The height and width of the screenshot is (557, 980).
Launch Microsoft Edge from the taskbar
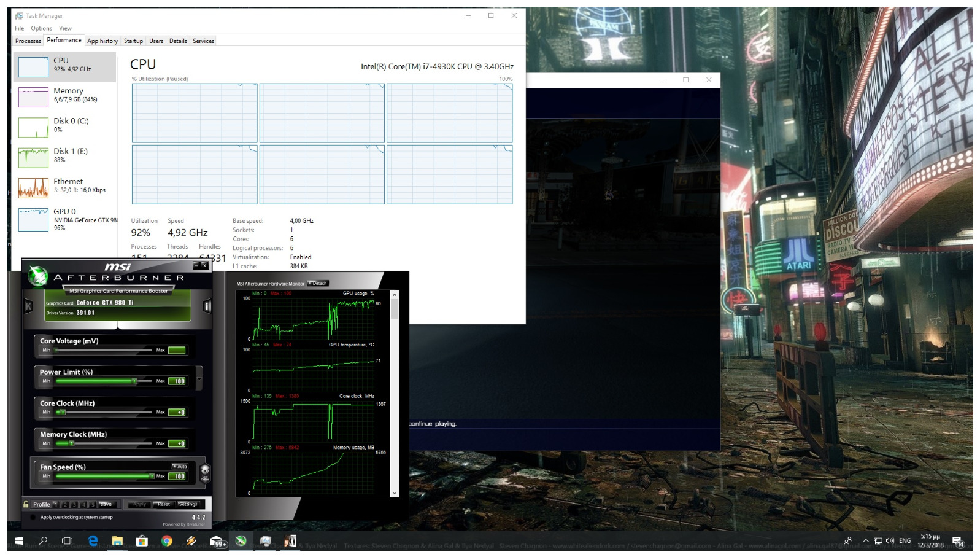(x=93, y=540)
